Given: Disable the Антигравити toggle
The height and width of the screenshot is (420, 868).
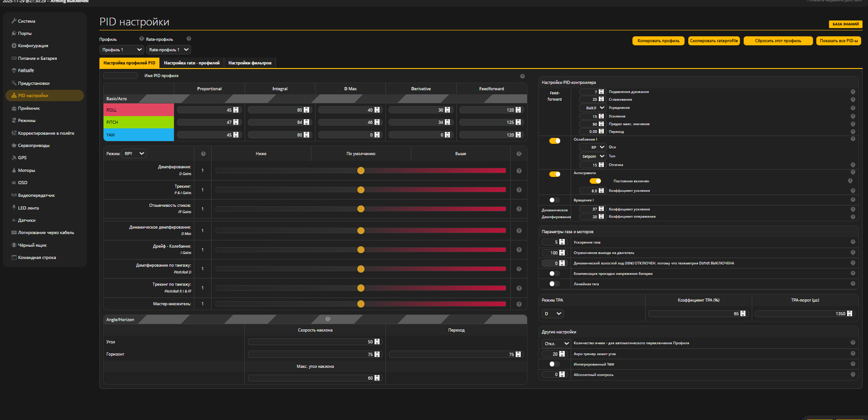Looking at the screenshot, I should tap(555, 173).
